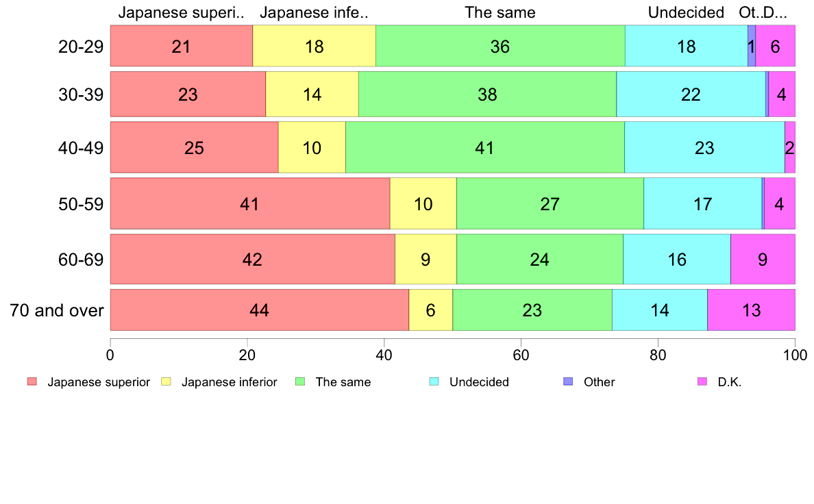Select the 40-49 green segment labeled 41
Image resolution: width=814 pixels, height=504 pixels.
tap(485, 147)
